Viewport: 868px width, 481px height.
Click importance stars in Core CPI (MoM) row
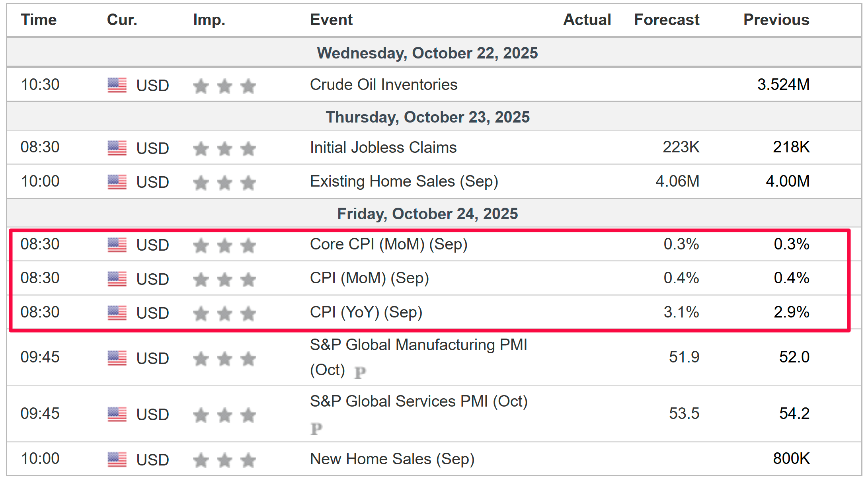[x=224, y=245]
